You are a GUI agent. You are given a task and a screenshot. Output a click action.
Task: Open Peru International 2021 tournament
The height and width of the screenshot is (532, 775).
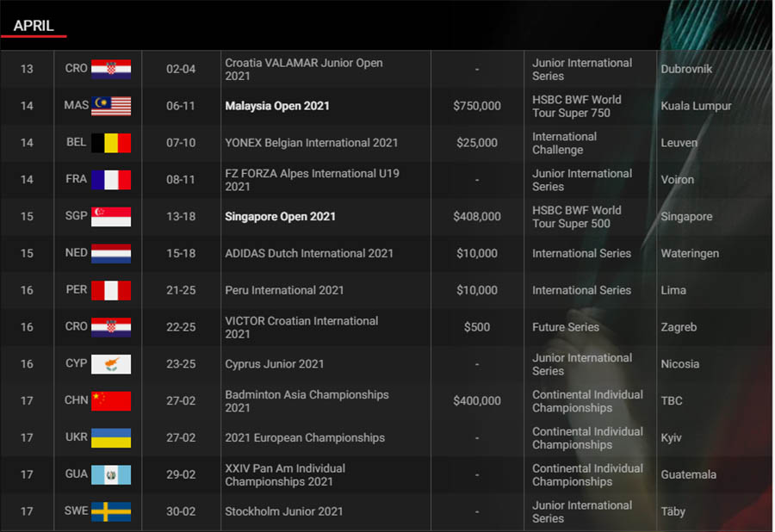pyautogui.click(x=284, y=290)
